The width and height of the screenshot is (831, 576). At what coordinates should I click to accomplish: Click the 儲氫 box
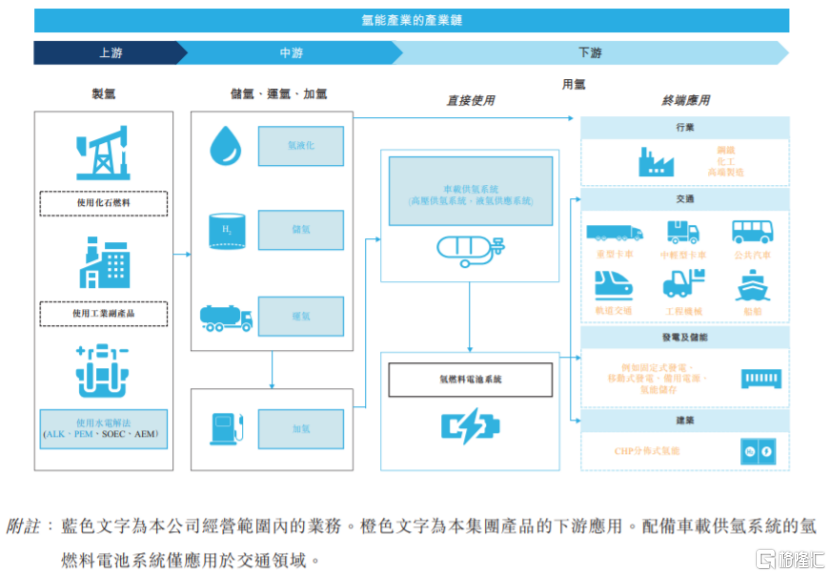point(301,230)
